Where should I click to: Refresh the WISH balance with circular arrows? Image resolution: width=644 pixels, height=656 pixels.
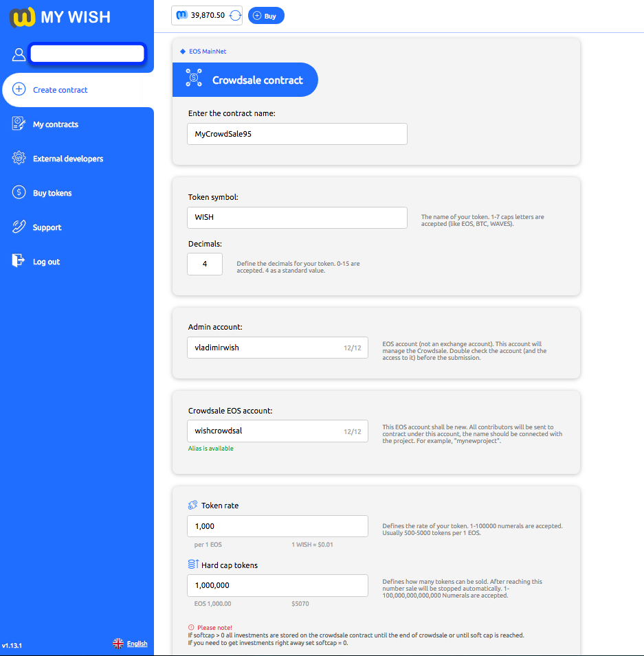(235, 16)
